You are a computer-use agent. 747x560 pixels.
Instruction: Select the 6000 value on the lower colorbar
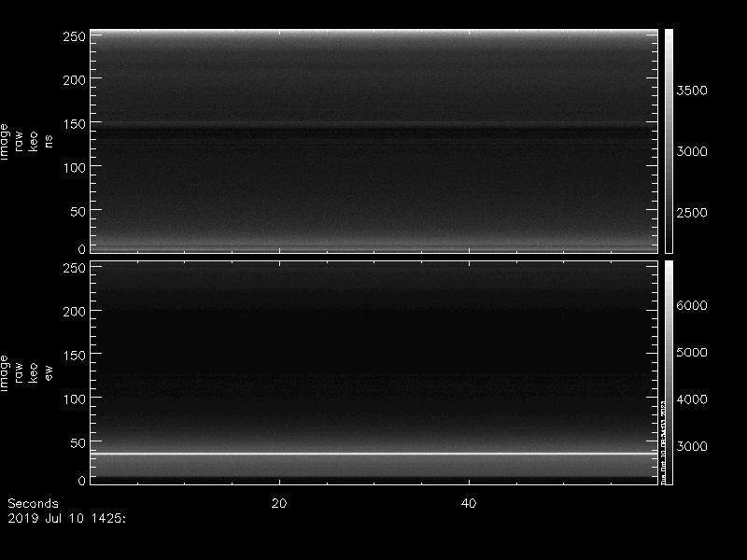pyautogui.click(x=692, y=305)
